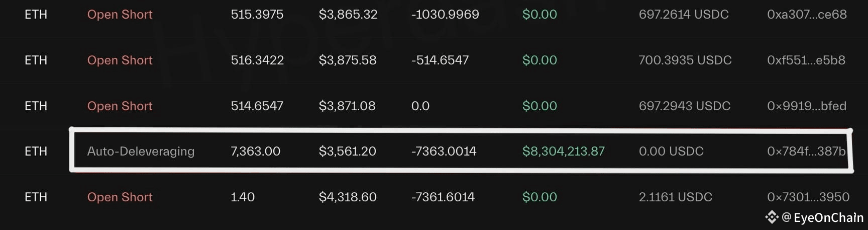Click the EyeOnChain watermark text

click(828, 217)
